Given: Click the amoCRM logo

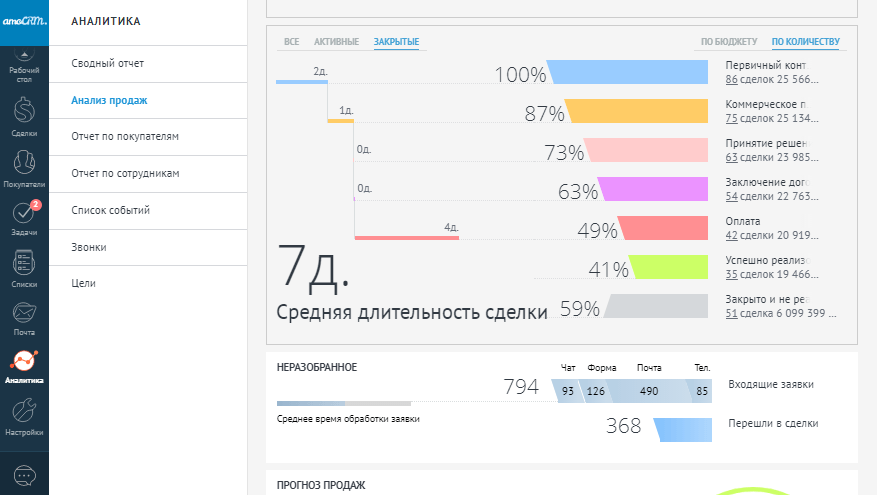Looking at the screenshot, I should click(24, 20).
